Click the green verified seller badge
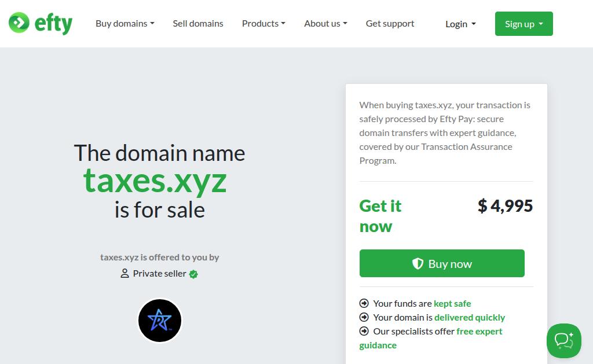The height and width of the screenshot is (364, 593). pyautogui.click(x=193, y=274)
